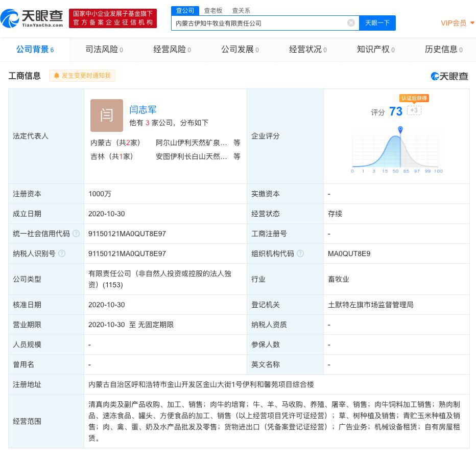Switch to the 查关系 search tab
This screenshot has height=458, width=476.
[x=241, y=11]
